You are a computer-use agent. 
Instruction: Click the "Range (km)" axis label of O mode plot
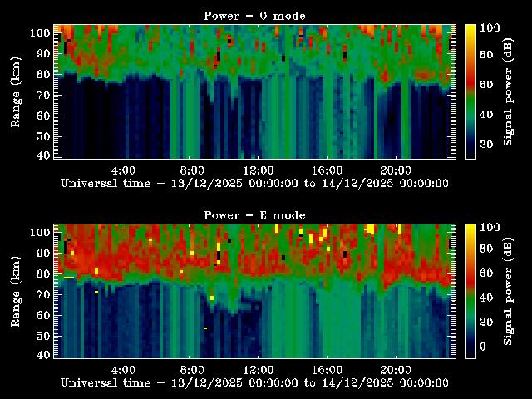click(x=15, y=91)
